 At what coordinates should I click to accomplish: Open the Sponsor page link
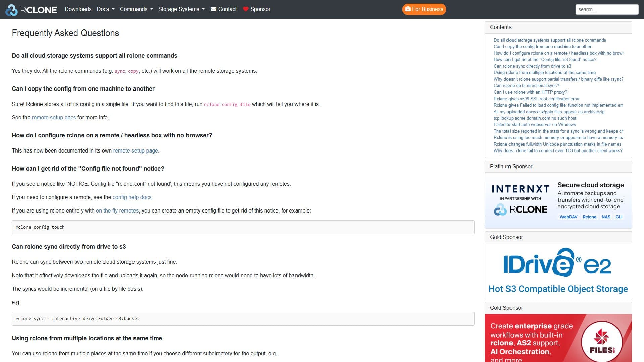257,9
